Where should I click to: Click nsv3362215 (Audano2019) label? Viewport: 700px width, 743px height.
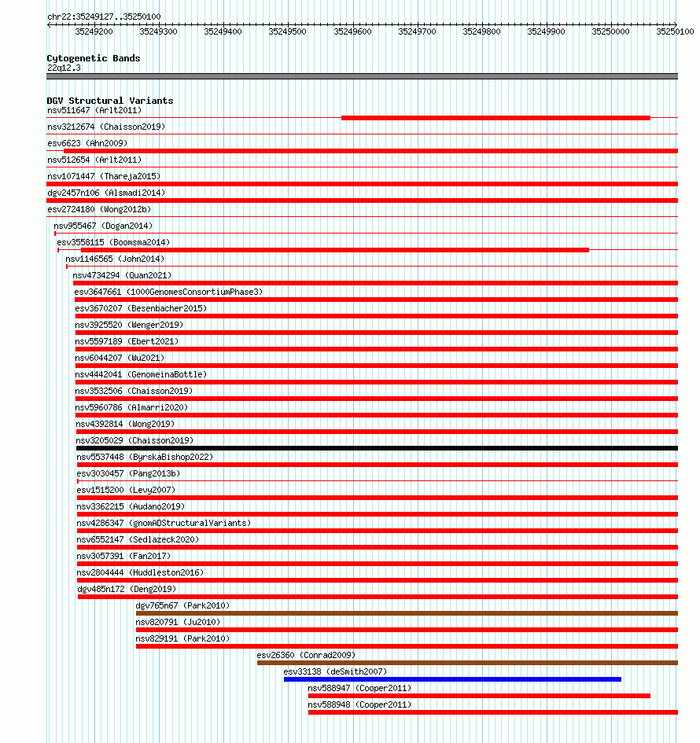[x=131, y=507]
